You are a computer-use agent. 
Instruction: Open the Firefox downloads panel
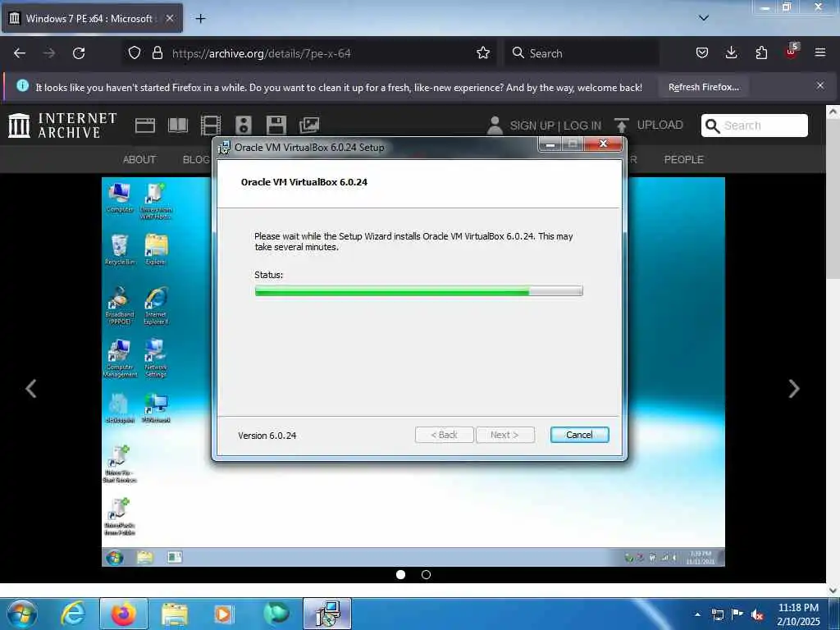coord(731,53)
